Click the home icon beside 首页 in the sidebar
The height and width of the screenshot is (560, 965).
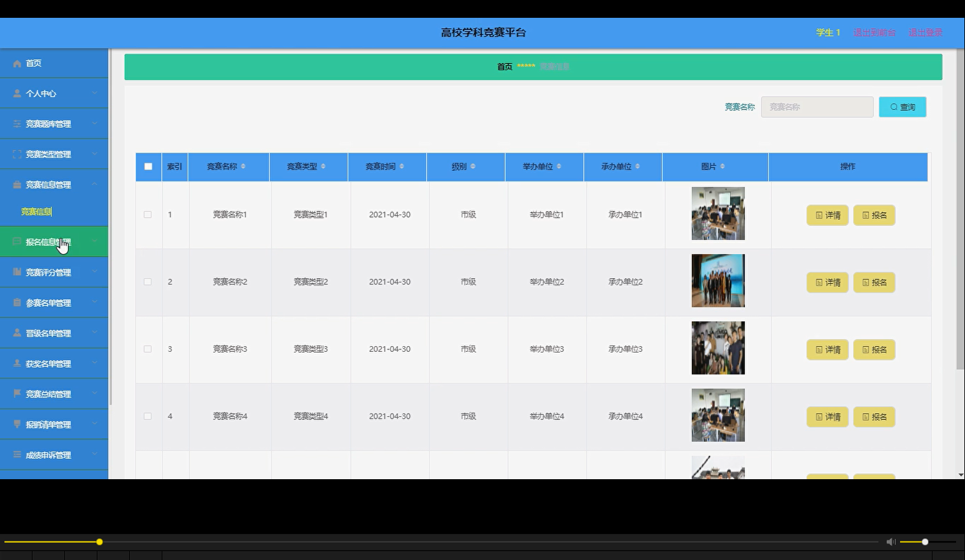(x=17, y=64)
